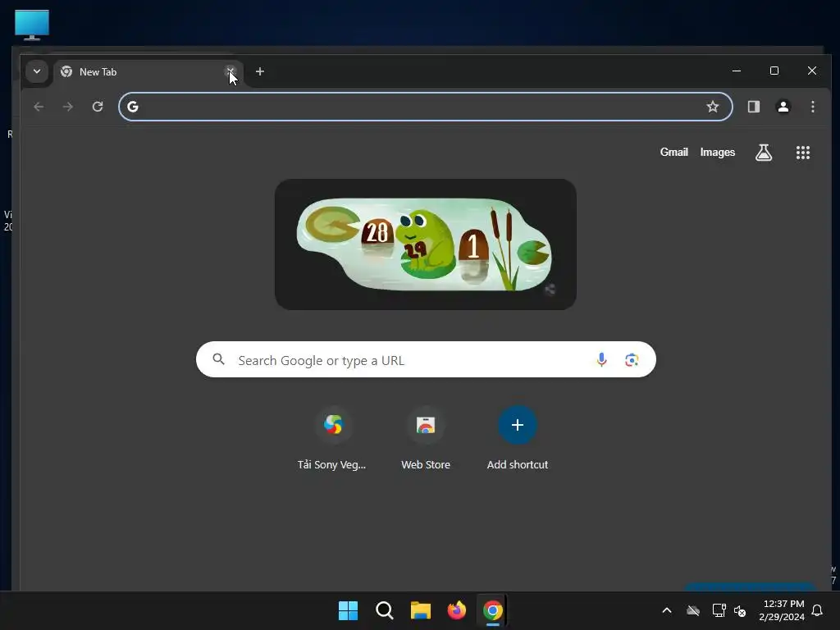The height and width of the screenshot is (630, 840).
Task: Focus the Chrome address bar
Action: coord(426,107)
